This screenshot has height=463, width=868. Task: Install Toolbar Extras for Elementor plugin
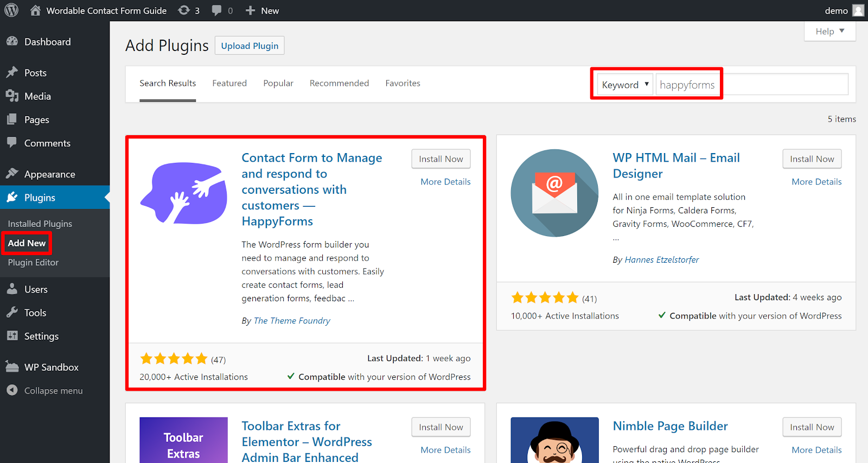441,427
